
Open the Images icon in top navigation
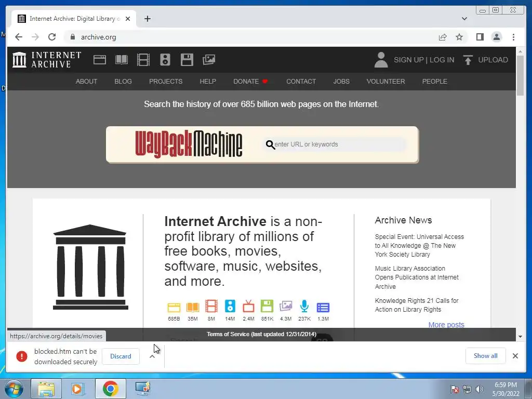(x=209, y=60)
